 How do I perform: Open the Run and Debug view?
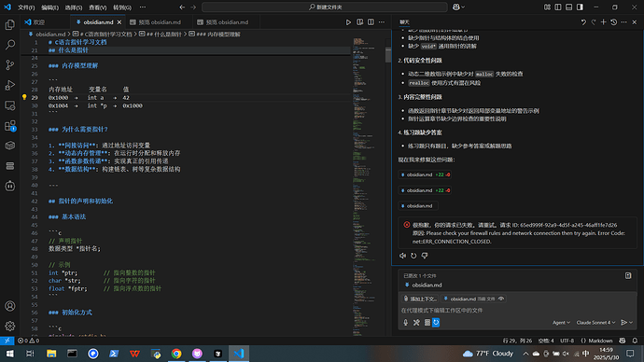(10, 85)
